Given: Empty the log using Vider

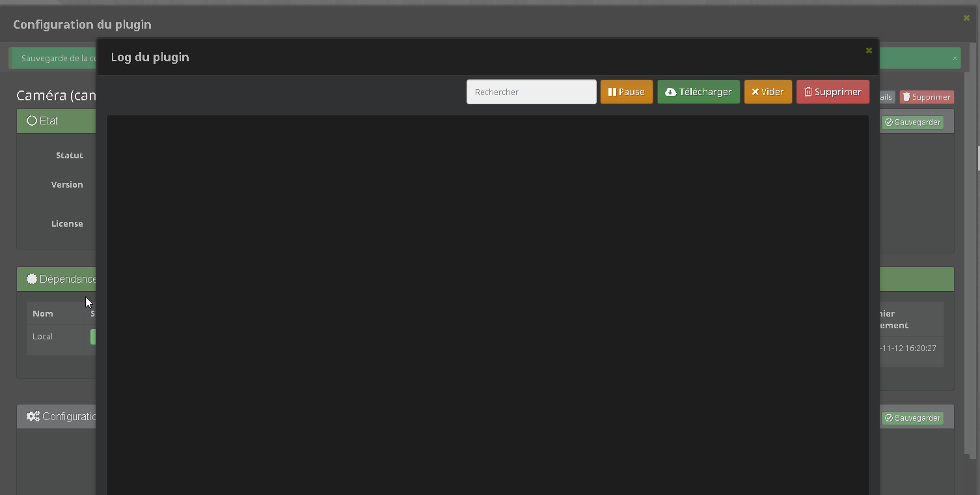Looking at the screenshot, I should pos(768,92).
